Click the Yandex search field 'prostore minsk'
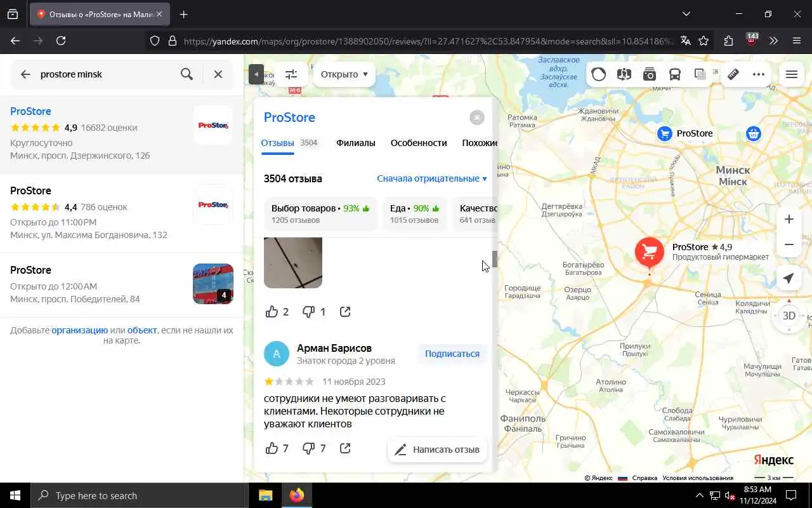812x508 pixels. pyautogui.click(x=105, y=74)
